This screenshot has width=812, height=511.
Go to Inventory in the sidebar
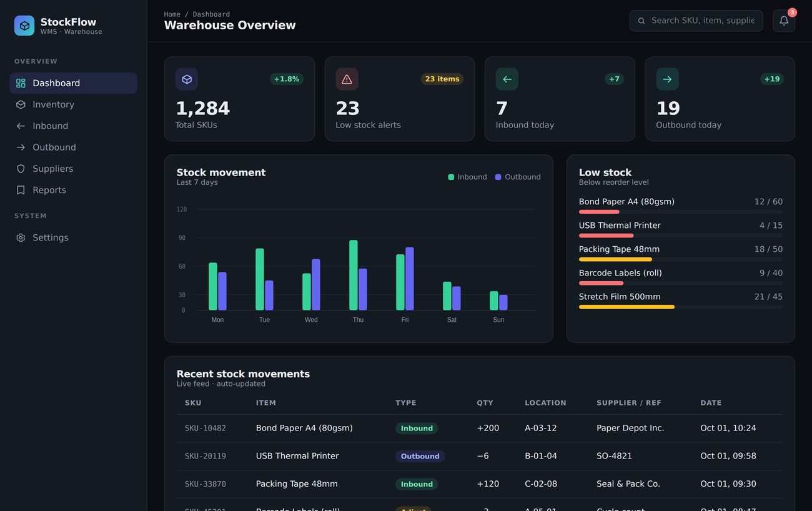point(74,104)
